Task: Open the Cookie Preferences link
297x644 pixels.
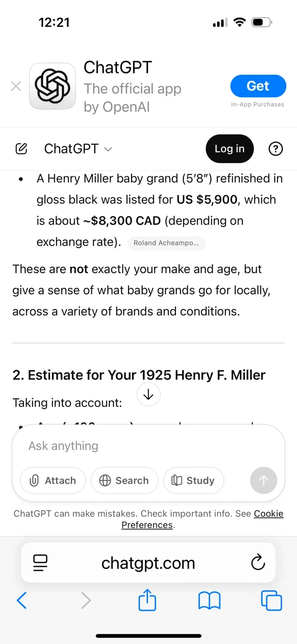Action: (268, 514)
